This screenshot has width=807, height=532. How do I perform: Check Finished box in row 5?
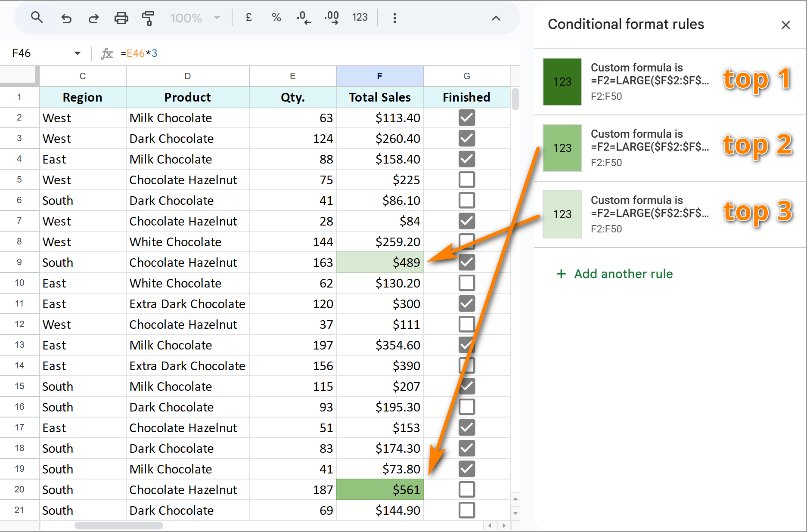pyautogui.click(x=467, y=179)
